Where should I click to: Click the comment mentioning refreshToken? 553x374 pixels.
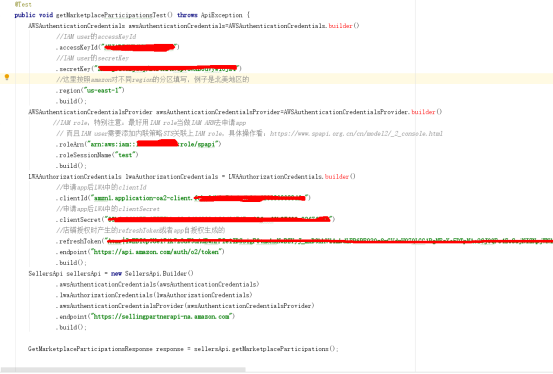(x=140, y=230)
